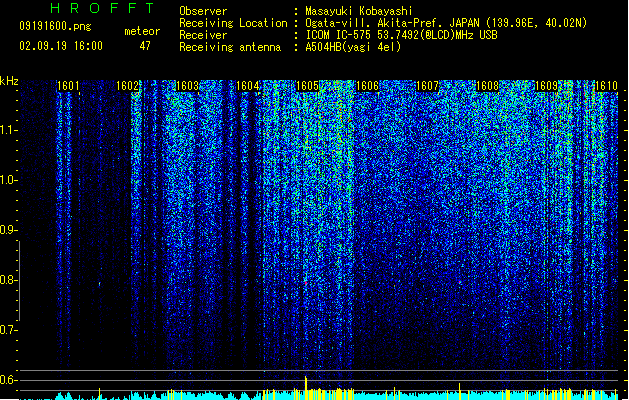Screen dimensions: 629x400
Task: Click the HROFFT title text
Action: click(102, 8)
